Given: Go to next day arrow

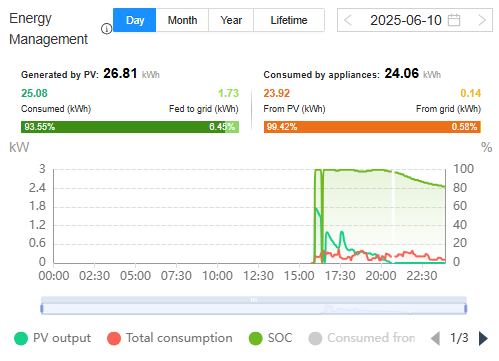Looking at the screenshot, I should pyautogui.click(x=482, y=20).
